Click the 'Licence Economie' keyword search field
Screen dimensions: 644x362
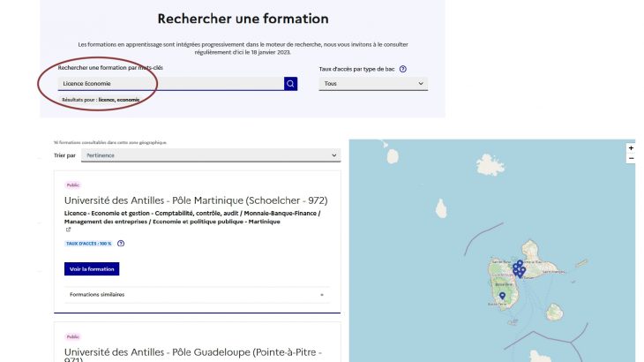click(170, 83)
